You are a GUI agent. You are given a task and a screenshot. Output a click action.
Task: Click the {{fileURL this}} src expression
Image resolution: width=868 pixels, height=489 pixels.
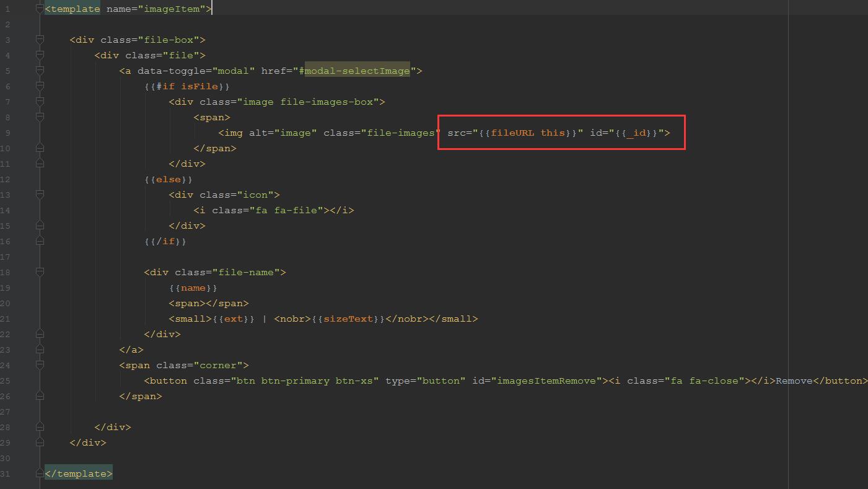point(528,133)
